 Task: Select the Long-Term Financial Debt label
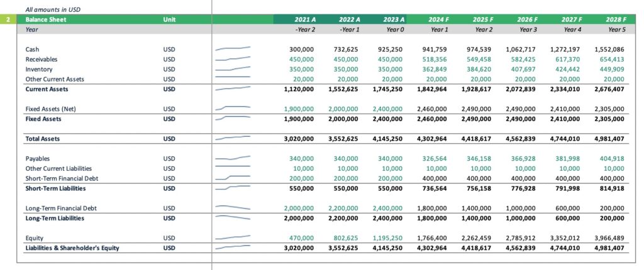[x=61, y=208]
